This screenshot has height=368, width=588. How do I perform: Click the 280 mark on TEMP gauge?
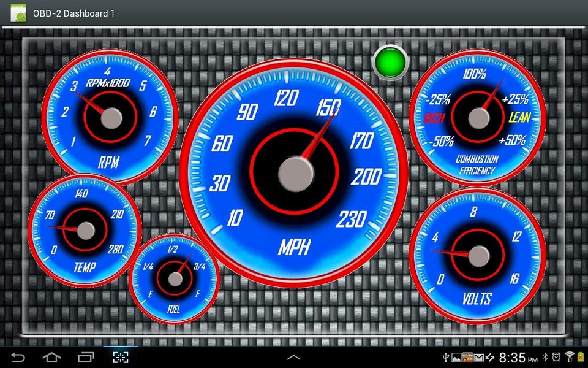[x=116, y=250]
